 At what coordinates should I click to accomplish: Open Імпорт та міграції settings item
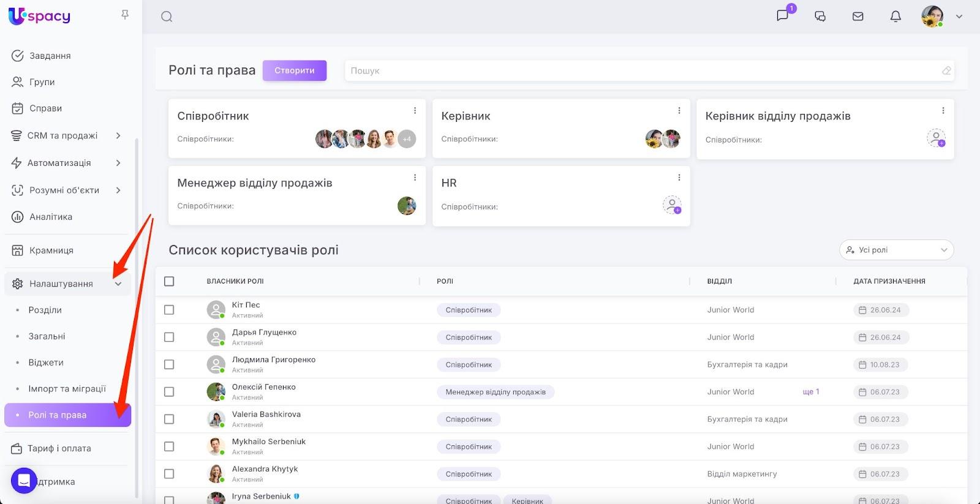[x=67, y=389]
